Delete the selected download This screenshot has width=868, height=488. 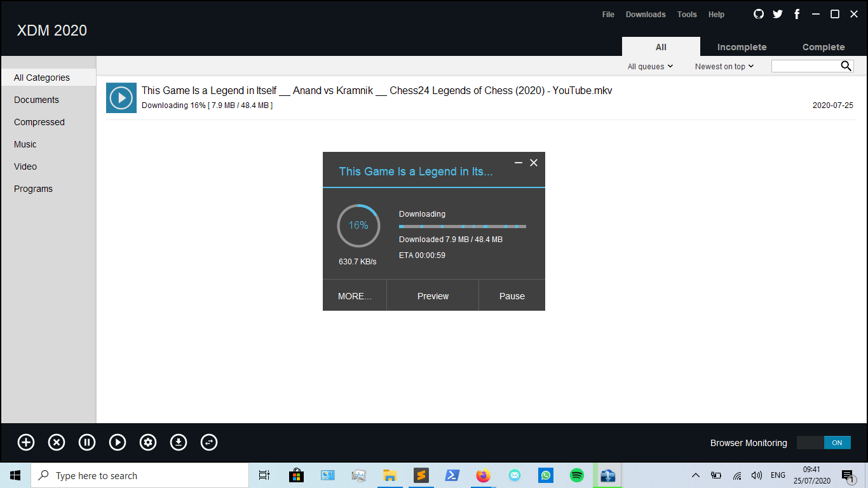pos(56,442)
